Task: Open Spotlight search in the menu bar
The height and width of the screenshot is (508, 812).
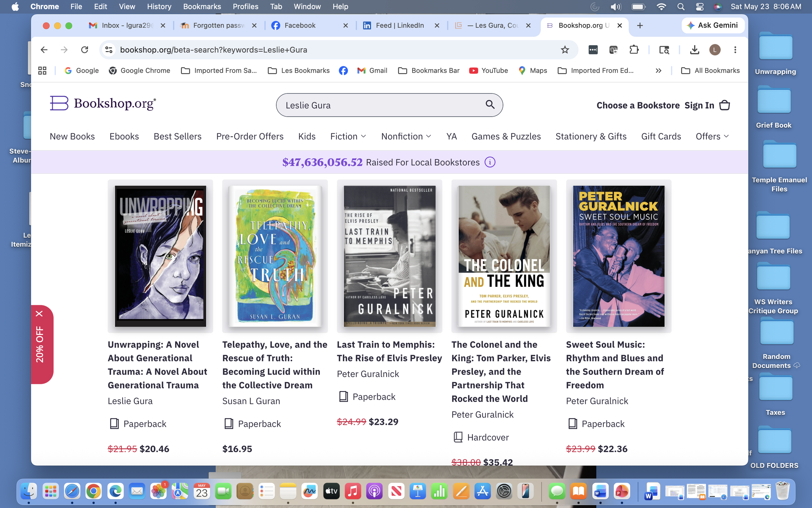Action: [681, 7]
